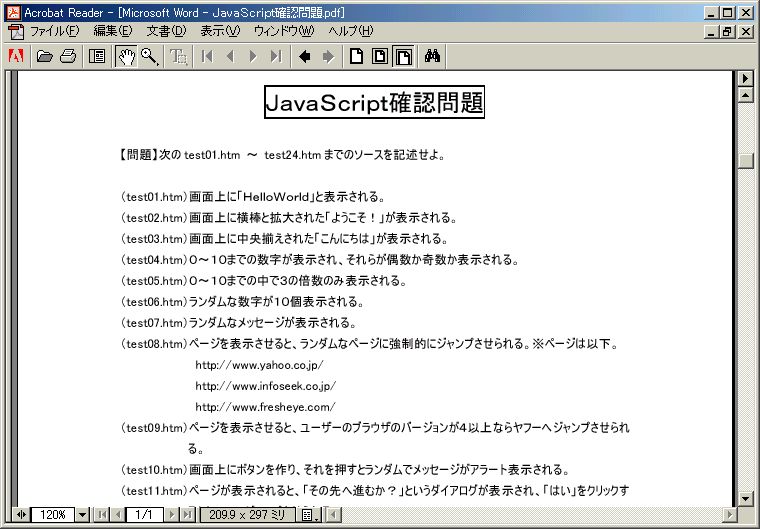The width and height of the screenshot is (760, 529).
Task: Click the 209.9 x 297 ミリ page size
Action: pyautogui.click(x=247, y=514)
